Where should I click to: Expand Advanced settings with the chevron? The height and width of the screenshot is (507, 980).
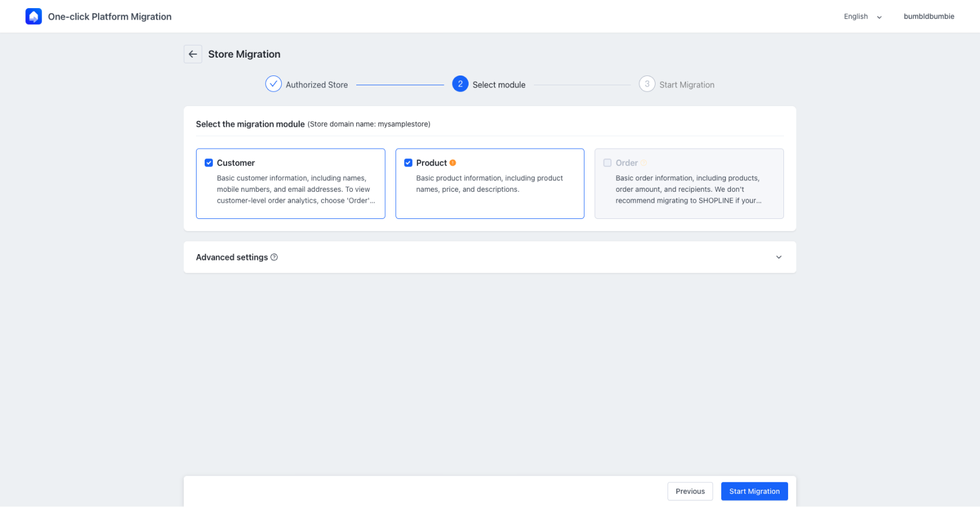(779, 258)
